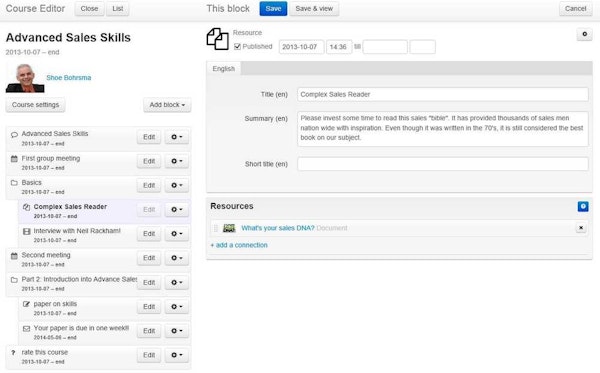The height and width of the screenshot is (373, 600).
Task: Toggle the Published checkbox
Action: [237, 47]
